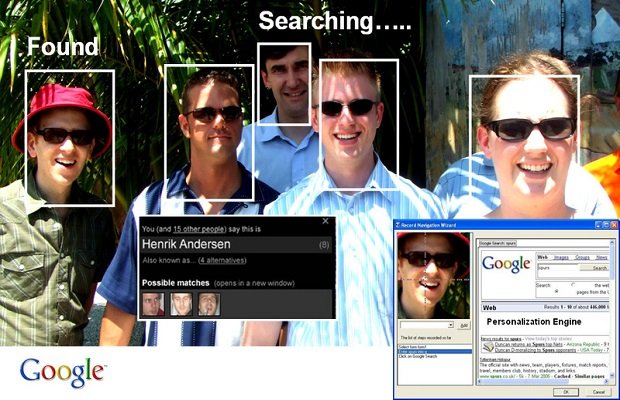Select "the web" search radio button
This screenshot has height=400, width=620.
point(573,285)
